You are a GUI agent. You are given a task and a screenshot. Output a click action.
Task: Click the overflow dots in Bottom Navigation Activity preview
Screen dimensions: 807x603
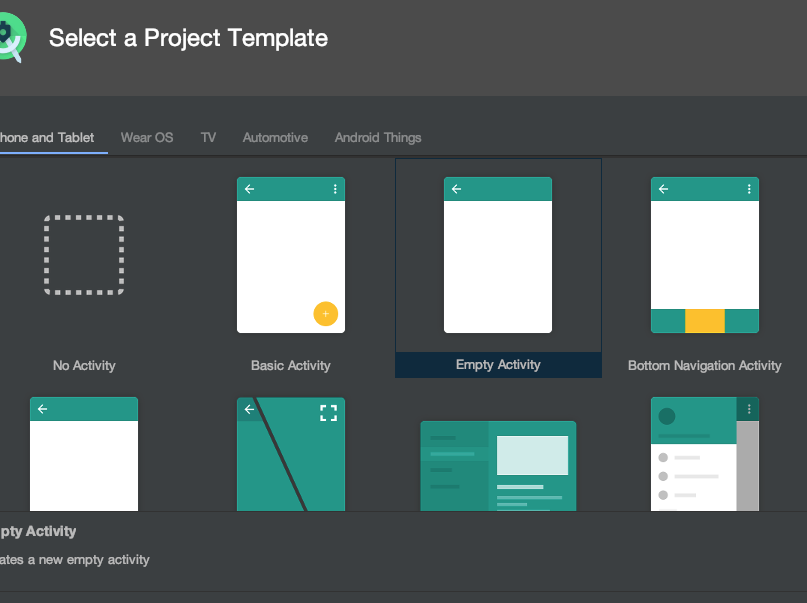coord(749,189)
